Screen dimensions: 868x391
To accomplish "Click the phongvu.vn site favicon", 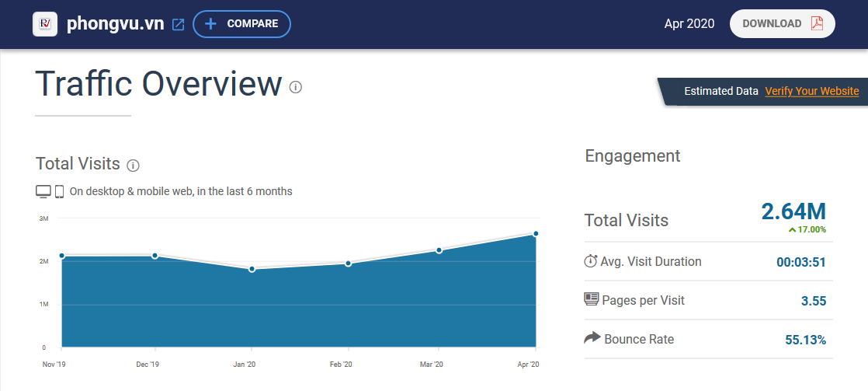I will [46, 24].
